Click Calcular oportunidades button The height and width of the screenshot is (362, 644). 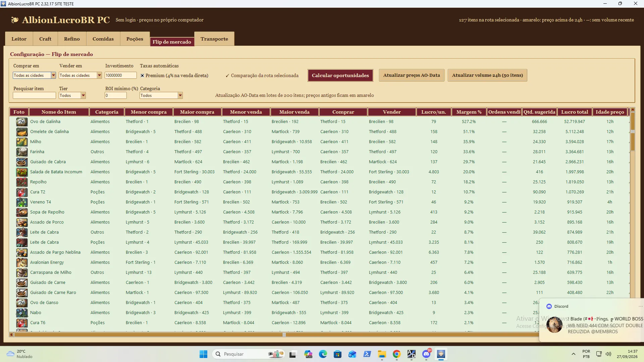[x=340, y=75]
